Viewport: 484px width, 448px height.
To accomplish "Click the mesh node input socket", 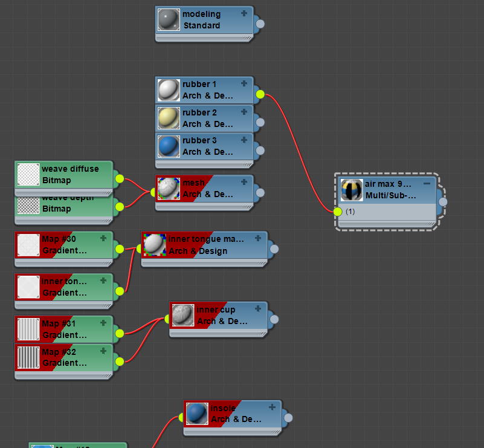I will (153, 193).
